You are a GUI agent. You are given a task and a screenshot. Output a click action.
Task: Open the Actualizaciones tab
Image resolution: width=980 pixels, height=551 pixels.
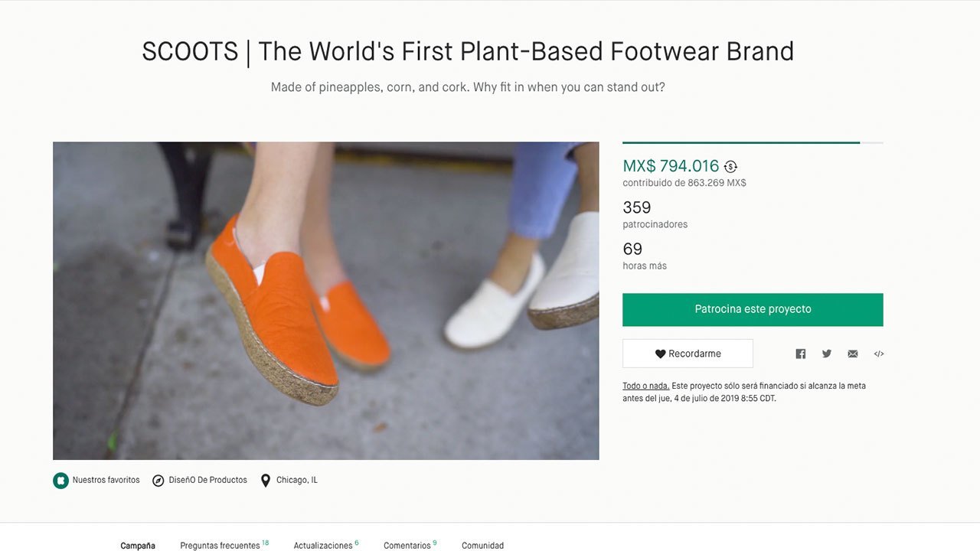[323, 546]
